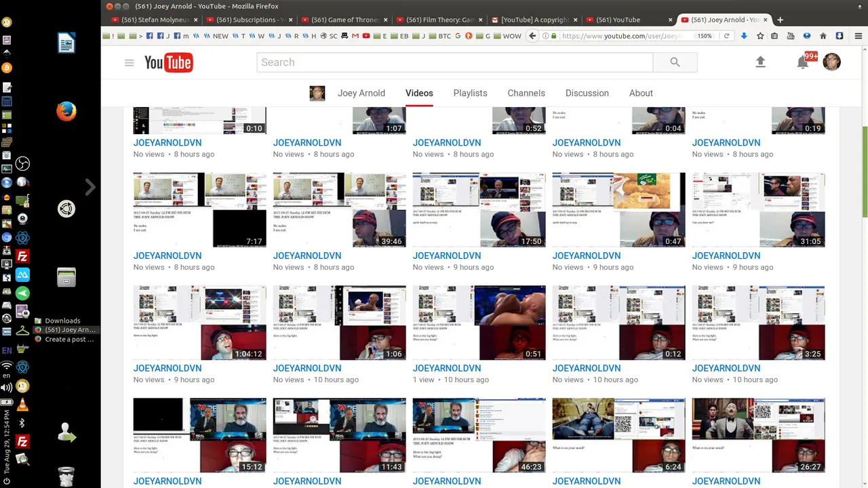Click the site identity padlock icon
The image size is (868, 488).
[554, 36]
